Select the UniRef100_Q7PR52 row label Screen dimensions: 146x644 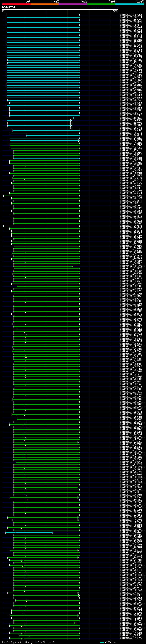point(131,552)
